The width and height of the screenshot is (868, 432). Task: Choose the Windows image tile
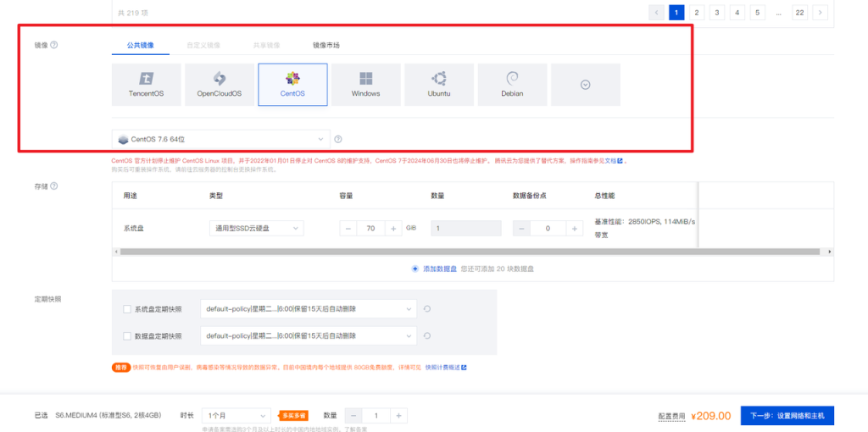[366, 85]
